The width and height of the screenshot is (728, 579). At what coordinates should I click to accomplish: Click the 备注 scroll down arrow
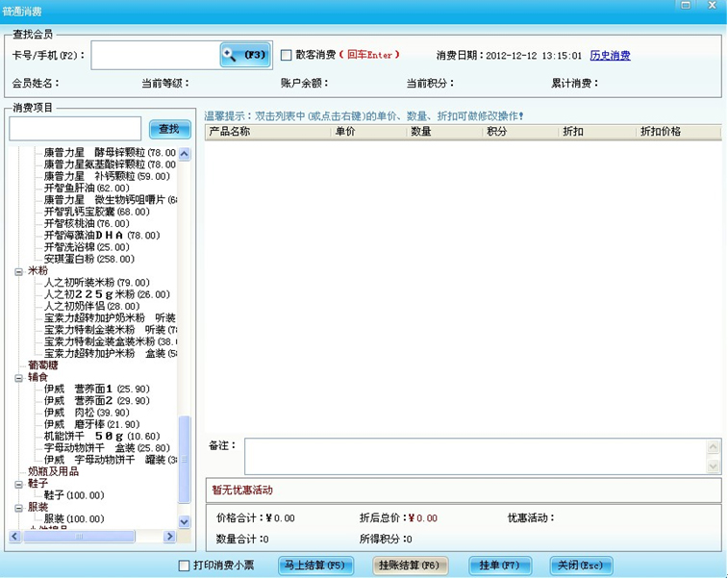pos(714,466)
